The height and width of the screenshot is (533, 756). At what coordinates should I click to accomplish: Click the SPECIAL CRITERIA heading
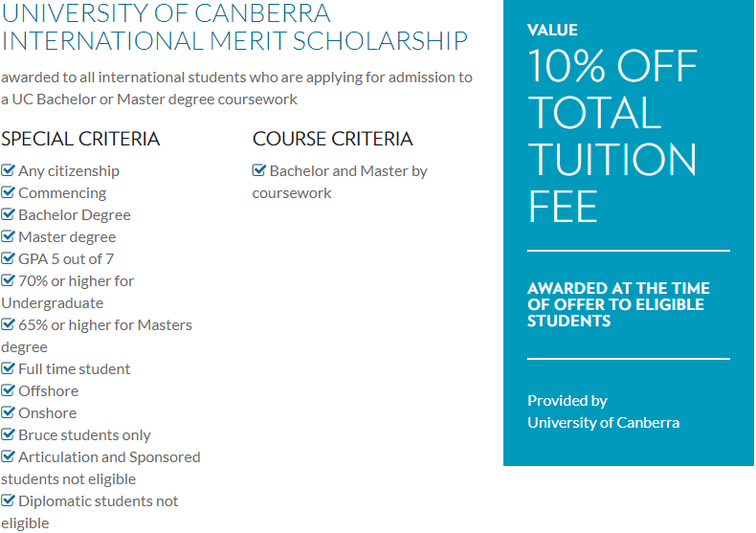(80, 139)
